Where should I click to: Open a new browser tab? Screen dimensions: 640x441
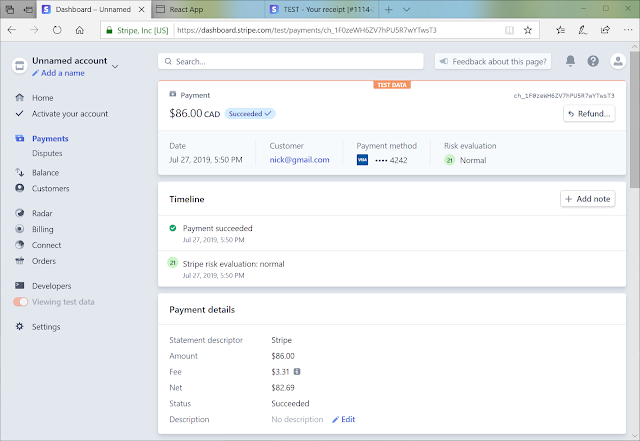pos(389,9)
